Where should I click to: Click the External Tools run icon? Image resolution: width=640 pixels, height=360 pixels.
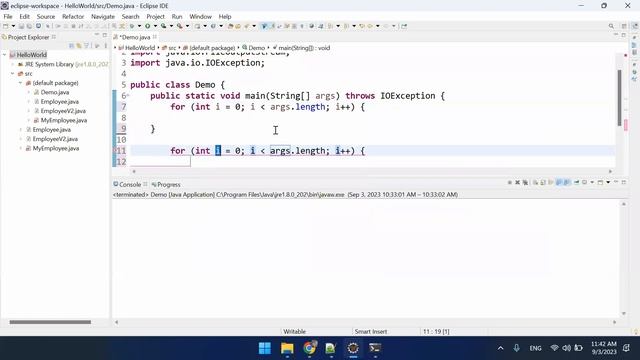tap(180, 26)
